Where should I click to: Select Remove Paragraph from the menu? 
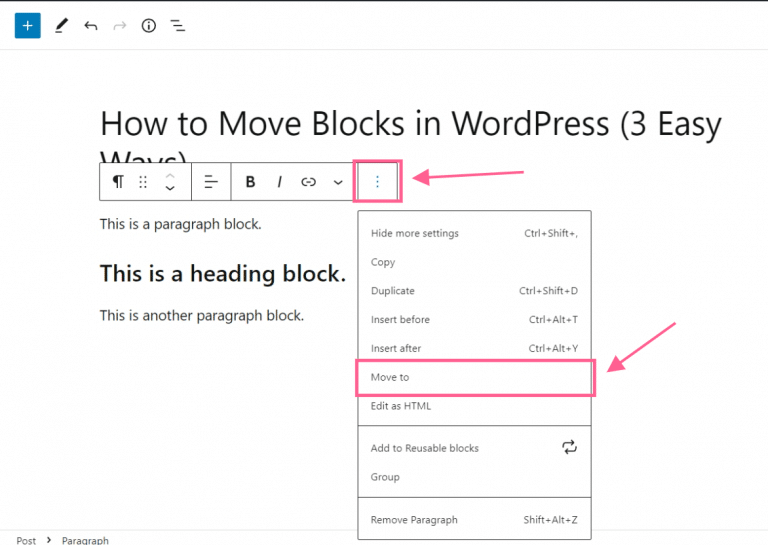(x=474, y=520)
